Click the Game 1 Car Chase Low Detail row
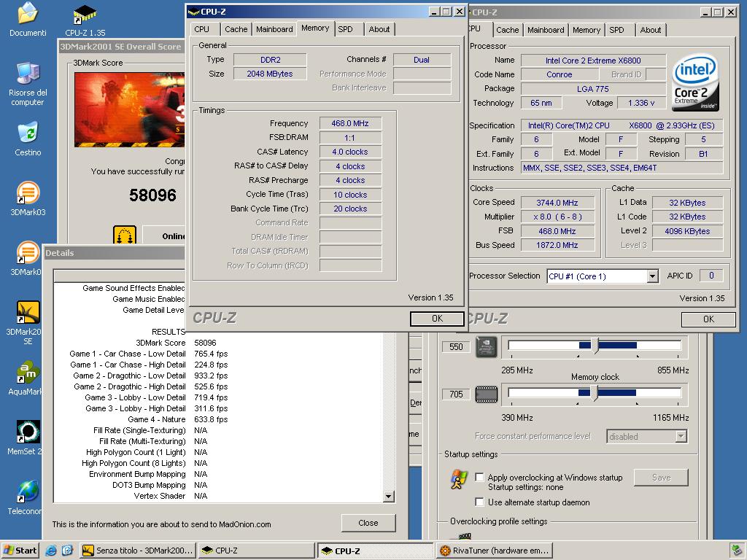747x560 pixels. pos(149,354)
